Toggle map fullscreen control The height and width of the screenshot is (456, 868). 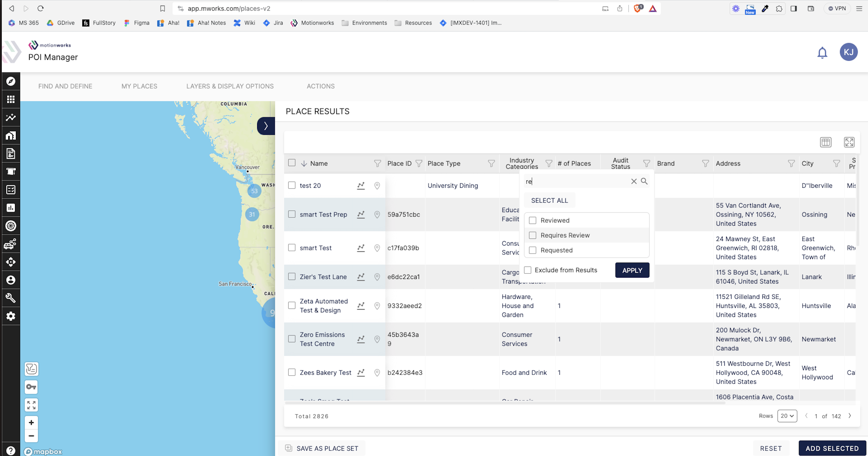pos(31,405)
